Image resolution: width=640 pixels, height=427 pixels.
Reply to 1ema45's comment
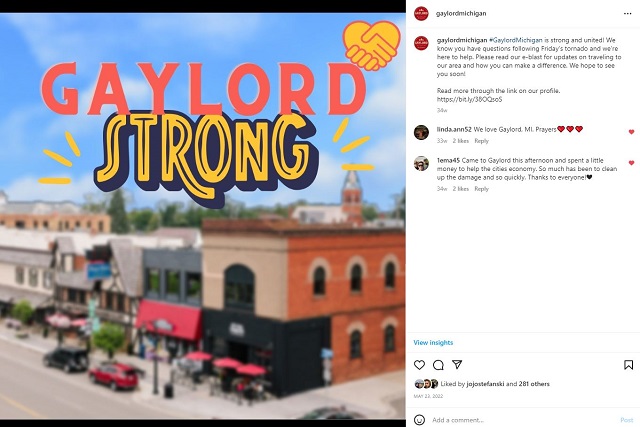click(x=481, y=189)
